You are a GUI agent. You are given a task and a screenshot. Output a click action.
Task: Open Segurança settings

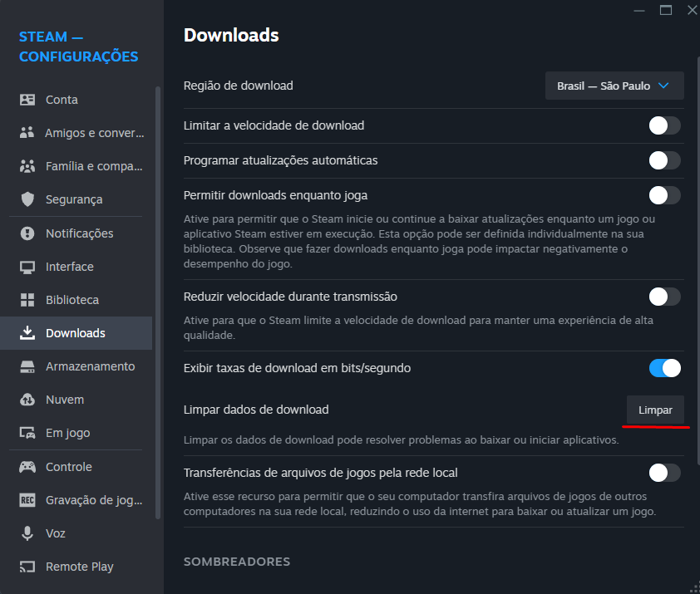click(76, 199)
